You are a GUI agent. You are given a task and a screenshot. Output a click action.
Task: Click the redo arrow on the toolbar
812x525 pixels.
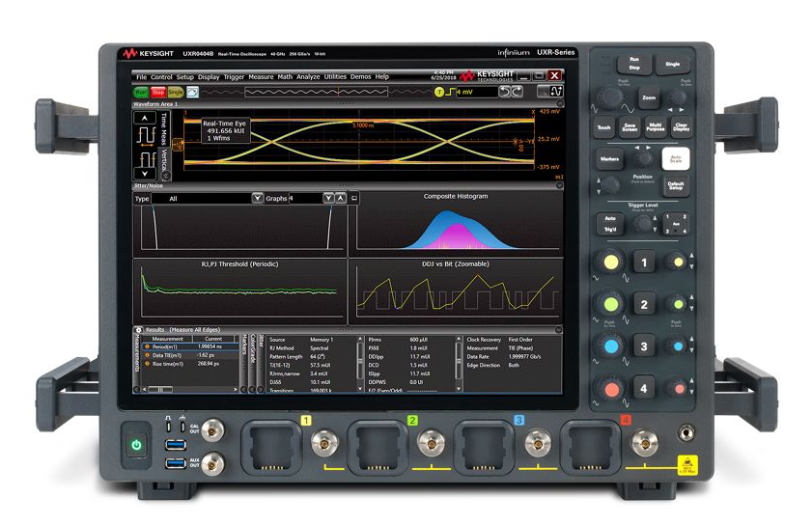[x=517, y=92]
